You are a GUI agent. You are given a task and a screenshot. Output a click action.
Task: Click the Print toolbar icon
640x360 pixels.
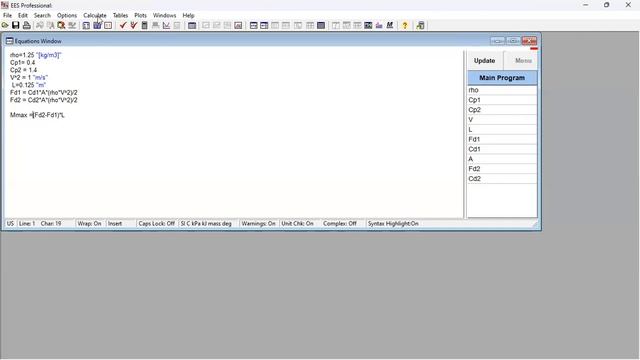27,25
